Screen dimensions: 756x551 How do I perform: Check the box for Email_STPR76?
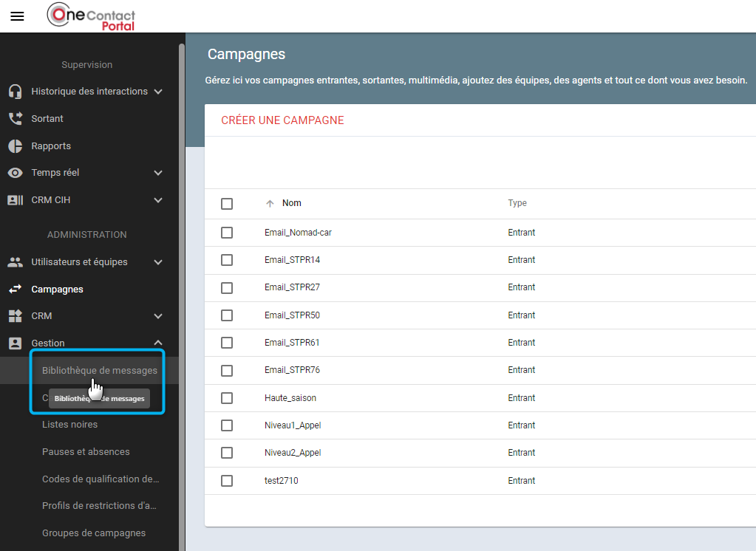point(227,370)
